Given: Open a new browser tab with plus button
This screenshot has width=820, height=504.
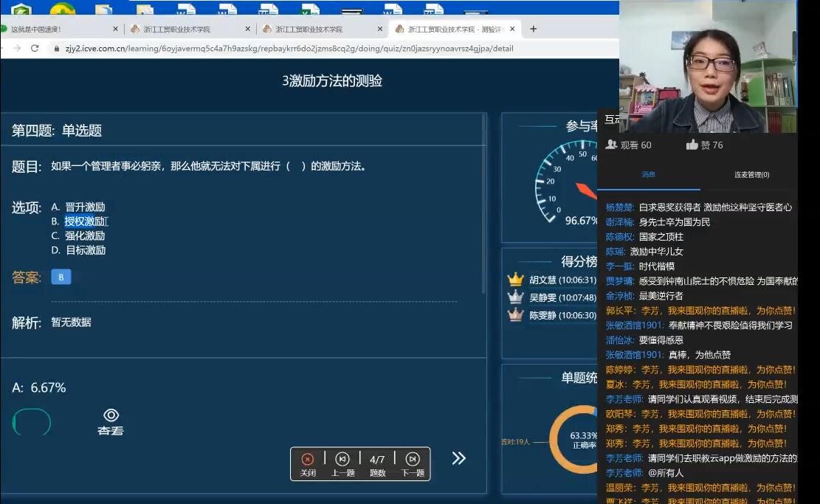Looking at the screenshot, I should pyautogui.click(x=533, y=29).
